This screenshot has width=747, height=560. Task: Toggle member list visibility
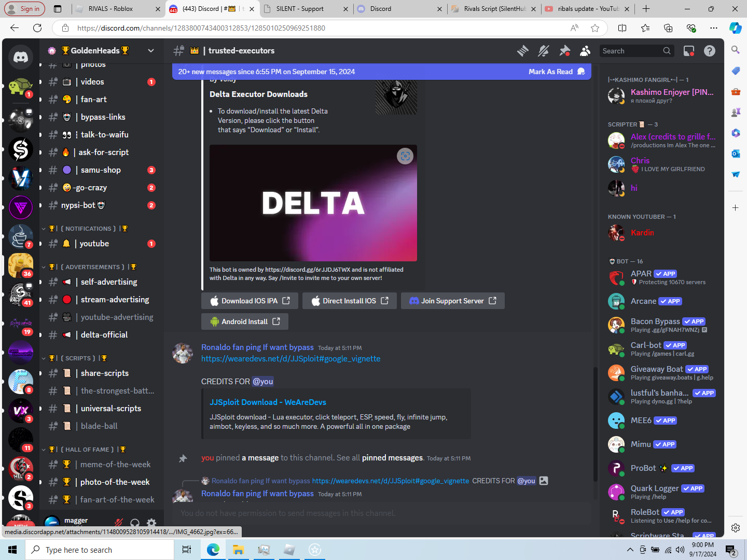[585, 51]
